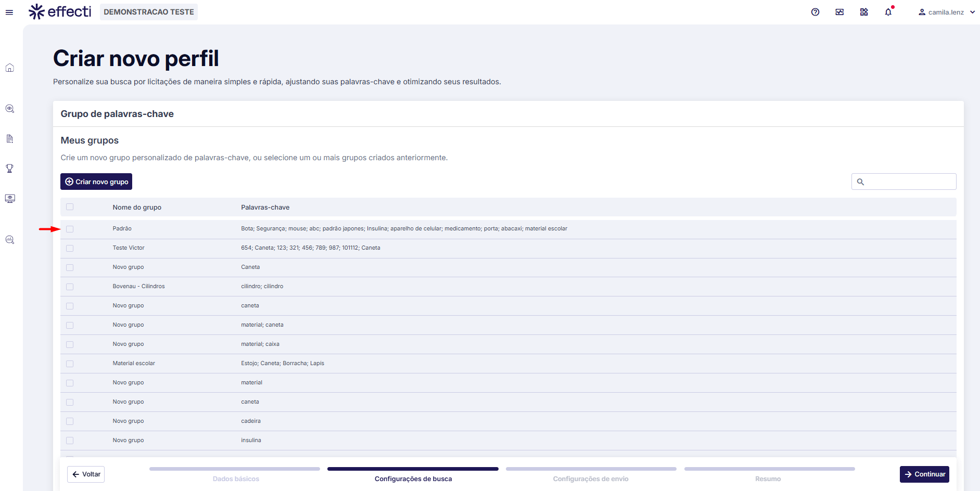Screen dimensions: 980x491
Task: Open the hamburger menu at top left
Action: point(9,12)
